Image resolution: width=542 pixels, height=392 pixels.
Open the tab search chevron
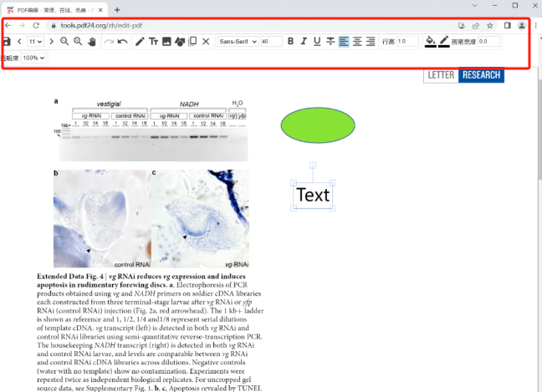click(474, 6)
